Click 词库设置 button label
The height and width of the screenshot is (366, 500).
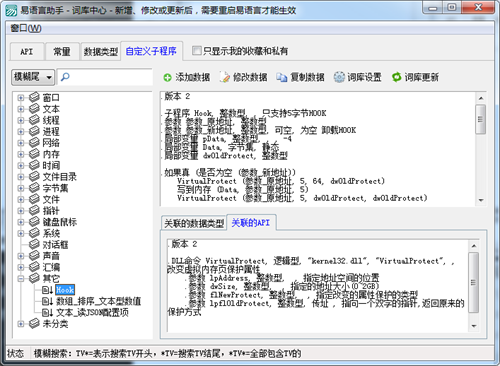tap(364, 77)
